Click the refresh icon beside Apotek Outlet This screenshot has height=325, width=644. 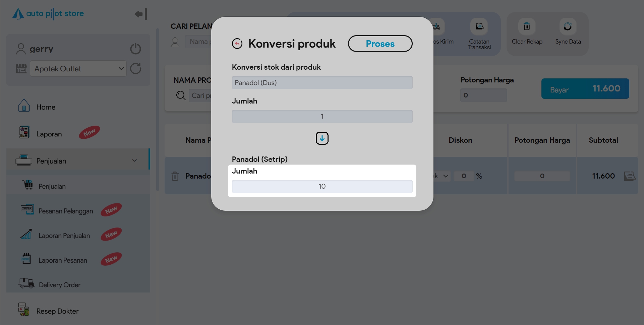pos(135,69)
